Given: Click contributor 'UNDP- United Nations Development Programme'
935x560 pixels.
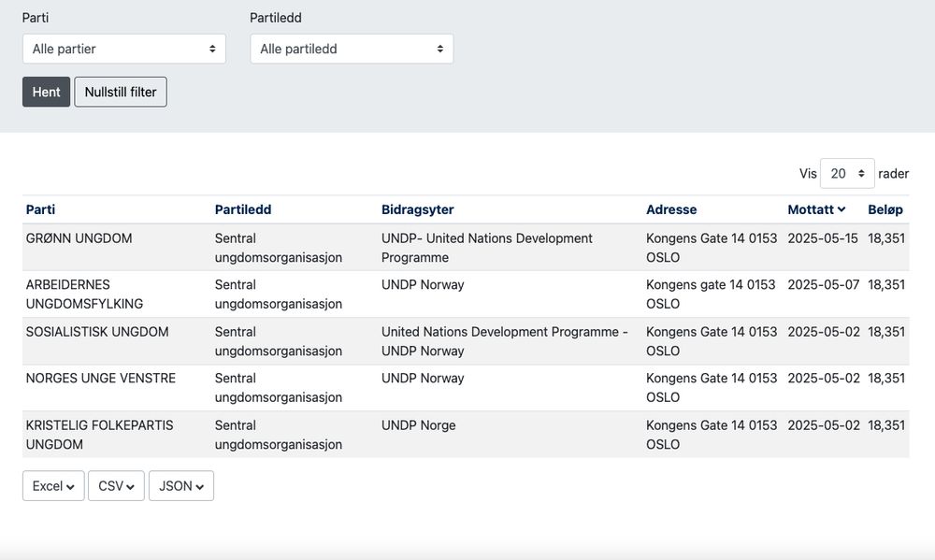Looking at the screenshot, I should pos(486,248).
